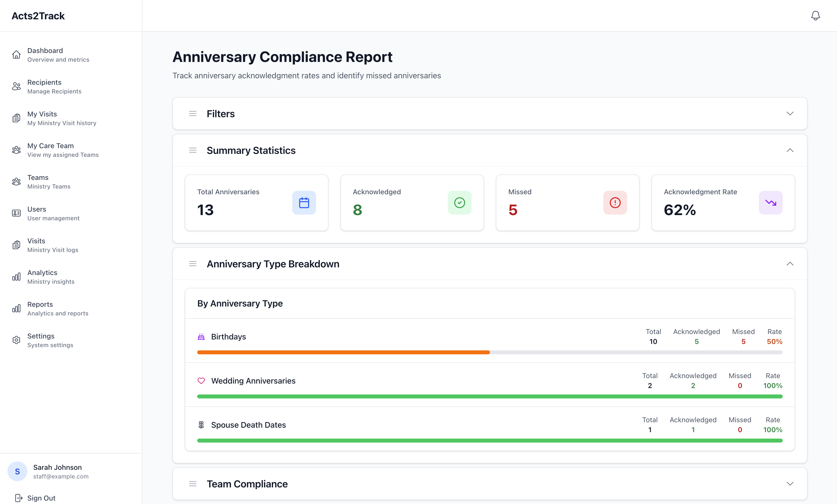The height and width of the screenshot is (504, 837).
Task: Open My Care Team via its icon
Action: coord(17,150)
